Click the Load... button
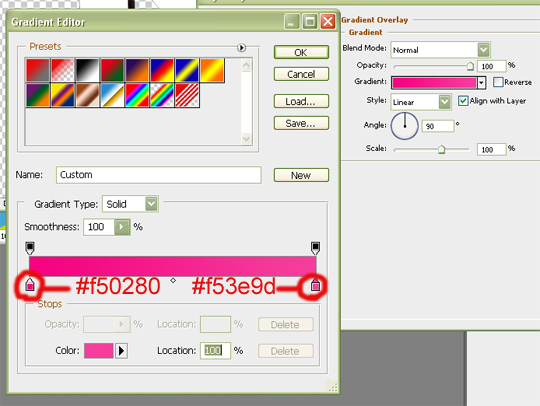Image resolution: width=540 pixels, height=406 pixels. tap(301, 101)
